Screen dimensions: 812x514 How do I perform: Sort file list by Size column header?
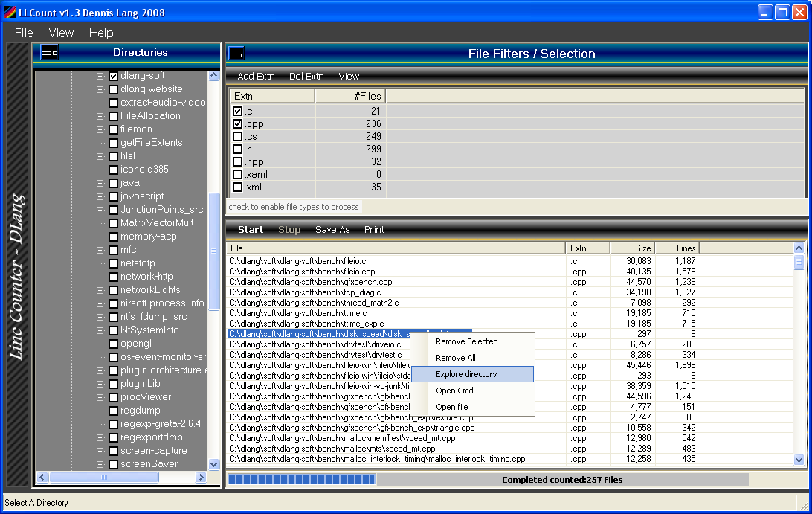click(x=632, y=248)
